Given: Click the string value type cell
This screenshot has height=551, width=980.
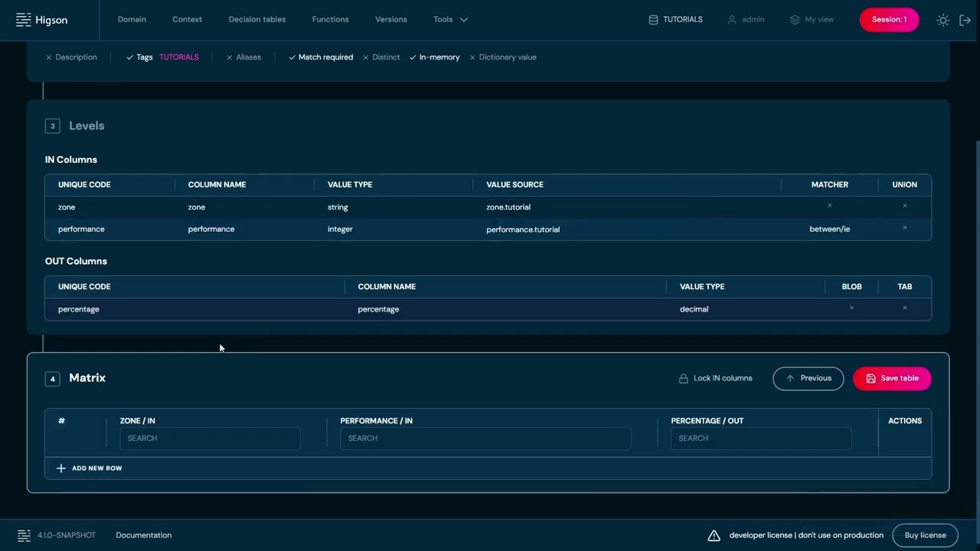Looking at the screenshot, I should tap(338, 207).
